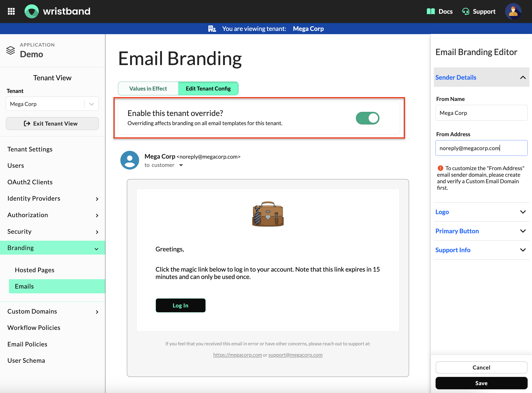Click Exit Tenant View button
The image size is (532, 393).
(x=52, y=123)
